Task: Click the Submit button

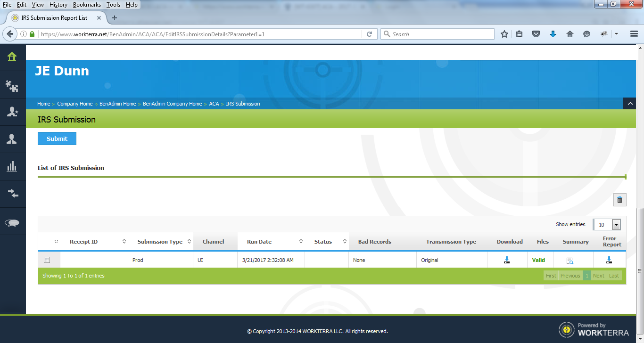Action: coord(57,139)
